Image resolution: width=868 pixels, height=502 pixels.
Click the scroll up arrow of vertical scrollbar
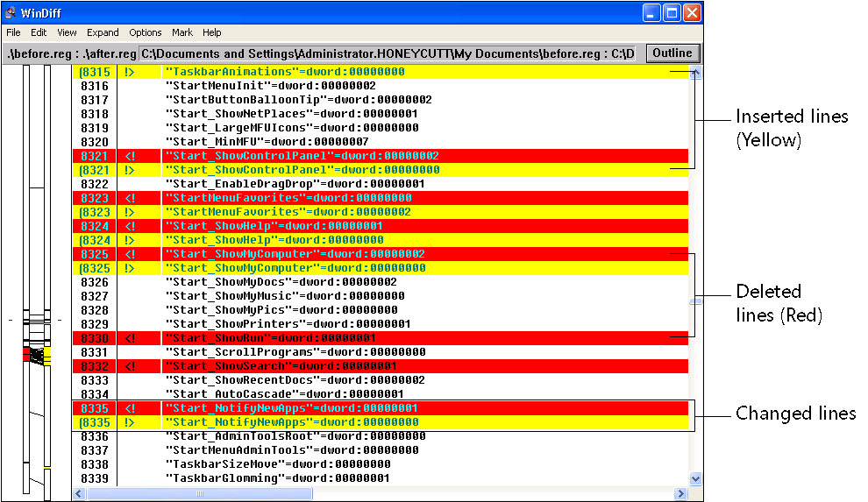pos(696,74)
